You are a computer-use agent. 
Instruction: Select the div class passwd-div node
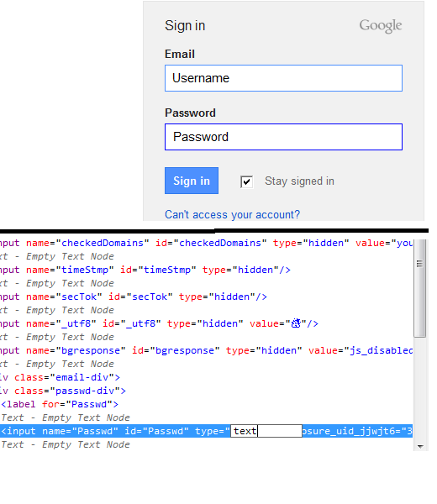tap(63, 391)
